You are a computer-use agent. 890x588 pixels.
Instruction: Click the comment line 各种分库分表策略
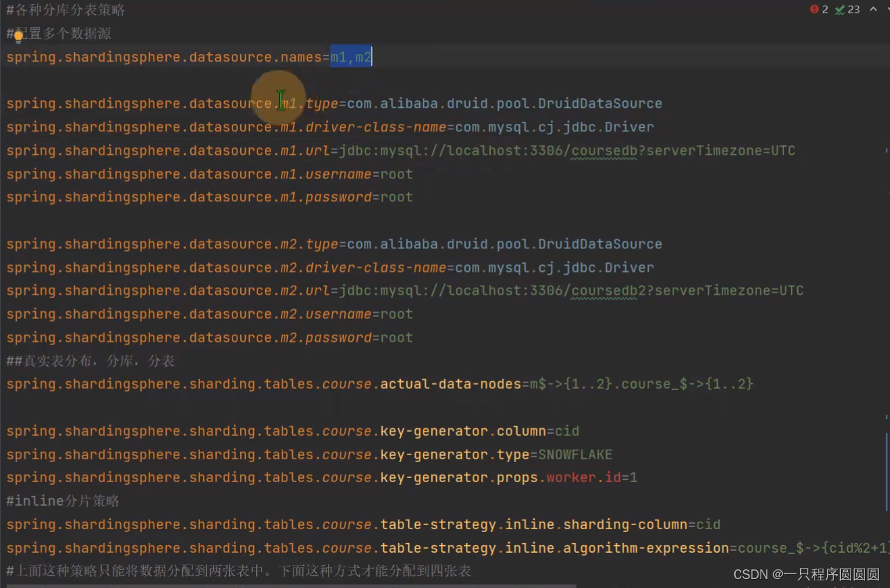point(66,10)
